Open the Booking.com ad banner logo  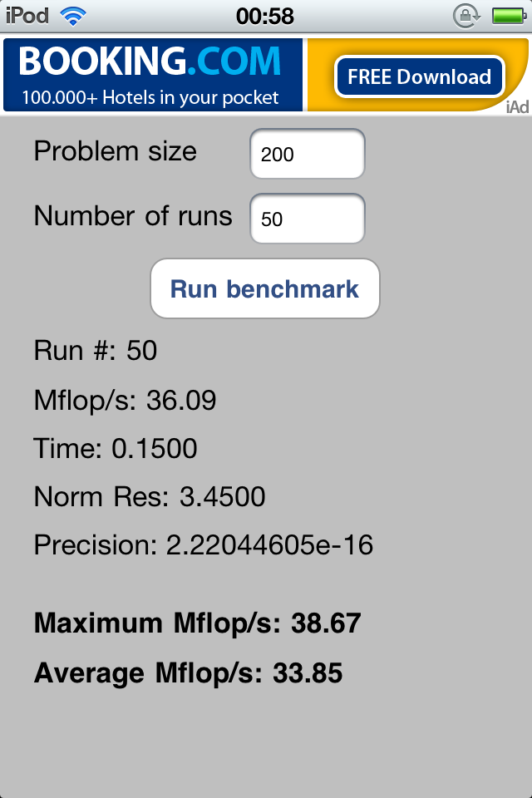coord(150,62)
